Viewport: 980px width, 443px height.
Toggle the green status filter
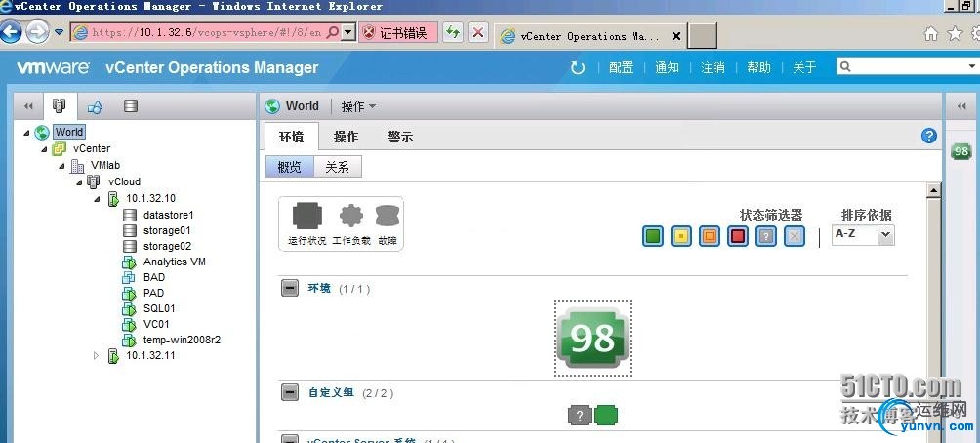tap(653, 236)
